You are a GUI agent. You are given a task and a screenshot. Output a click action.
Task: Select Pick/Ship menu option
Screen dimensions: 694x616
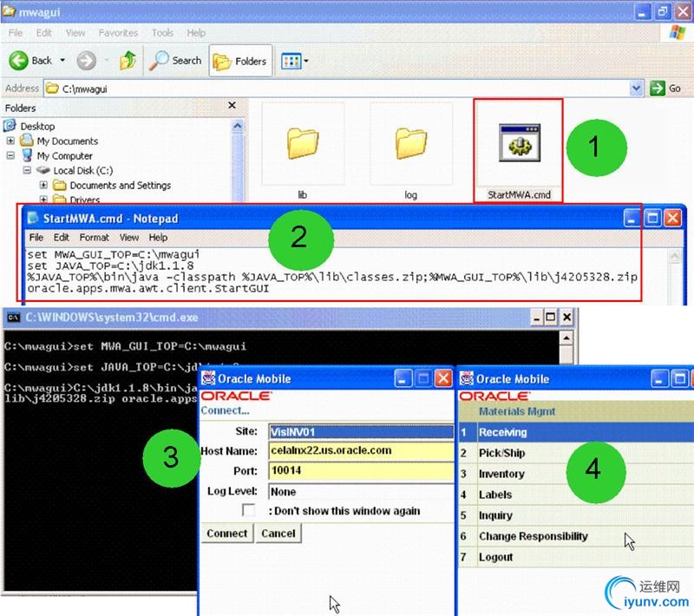pyautogui.click(x=576, y=453)
